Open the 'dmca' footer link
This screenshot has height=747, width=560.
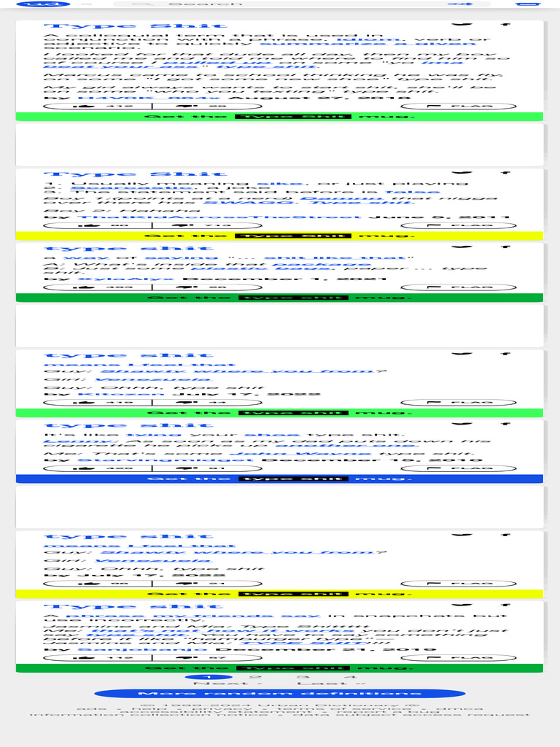pos(459,709)
